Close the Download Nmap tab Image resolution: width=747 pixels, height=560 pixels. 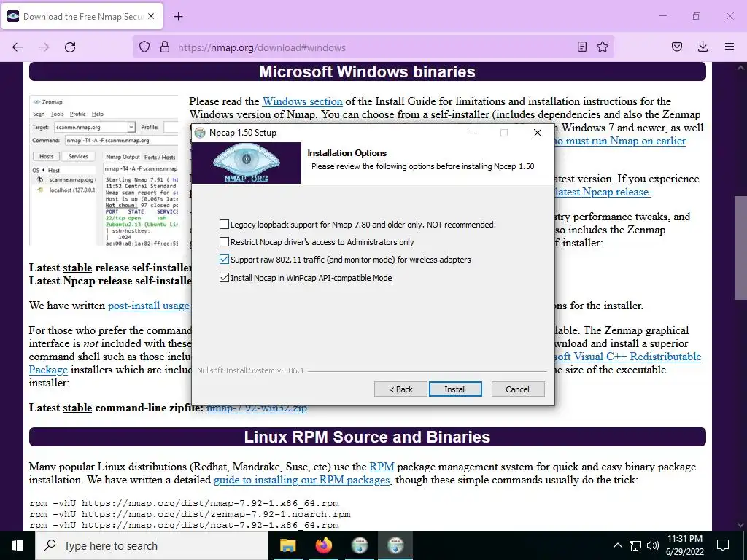(151, 16)
